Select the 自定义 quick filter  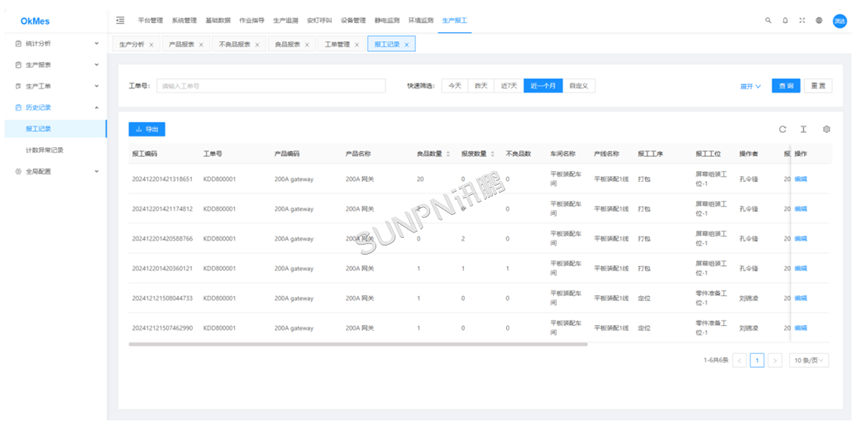pyautogui.click(x=579, y=86)
